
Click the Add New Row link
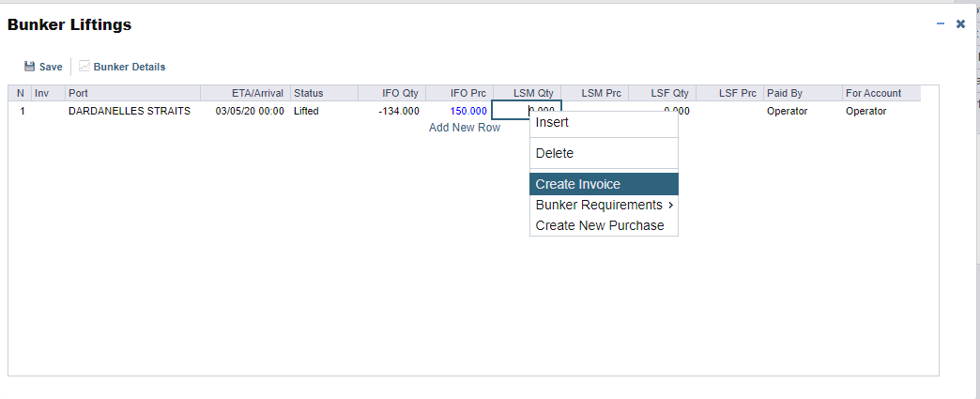(x=465, y=128)
